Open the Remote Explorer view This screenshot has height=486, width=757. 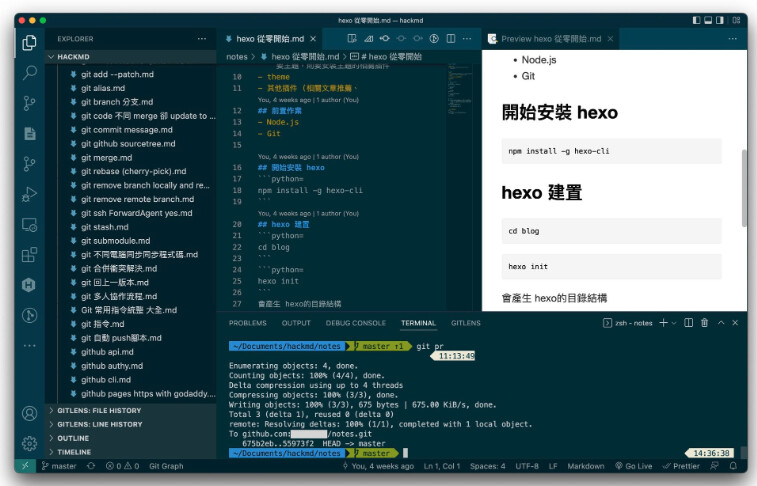(x=29, y=225)
